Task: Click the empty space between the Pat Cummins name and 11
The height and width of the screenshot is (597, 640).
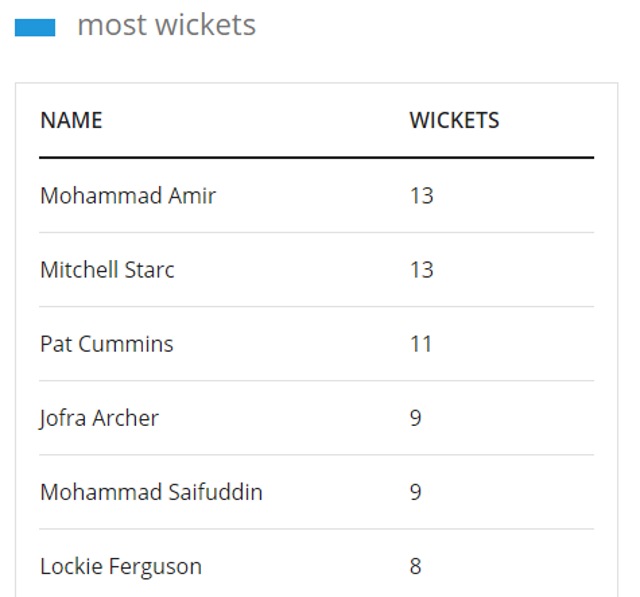Action: 291,344
